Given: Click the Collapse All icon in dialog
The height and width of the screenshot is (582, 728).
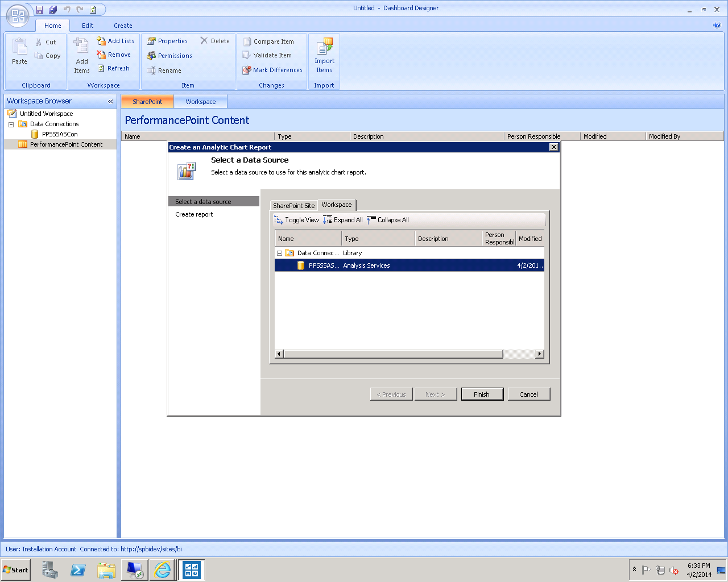Looking at the screenshot, I should (x=371, y=220).
